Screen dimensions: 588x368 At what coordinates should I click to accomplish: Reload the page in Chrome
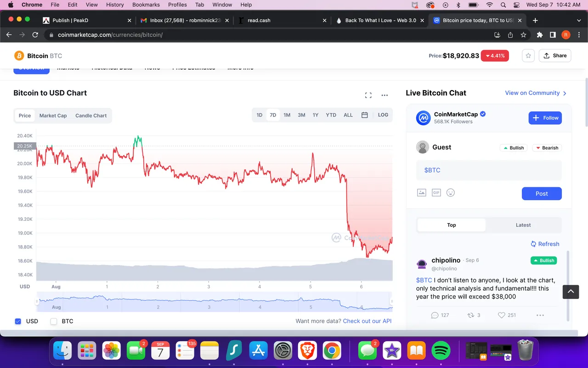pyautogui.click(x=35, y=34)
